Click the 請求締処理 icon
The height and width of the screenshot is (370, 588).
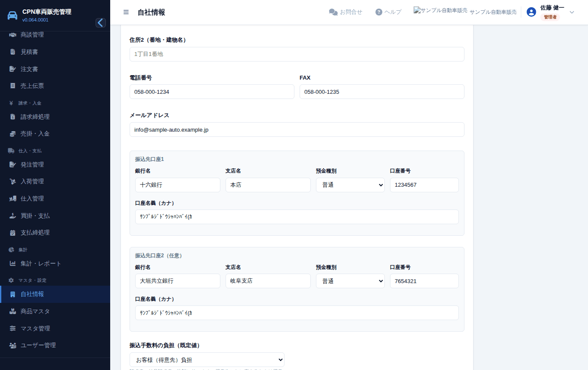coord(13,117)
